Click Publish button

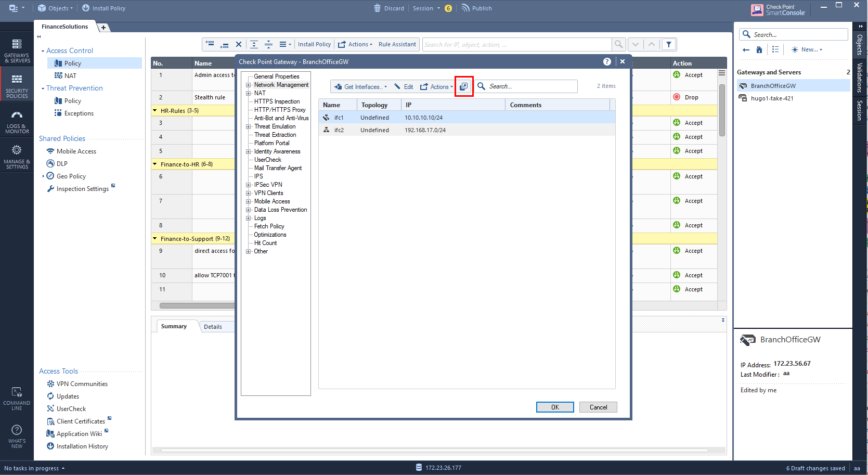476,8
